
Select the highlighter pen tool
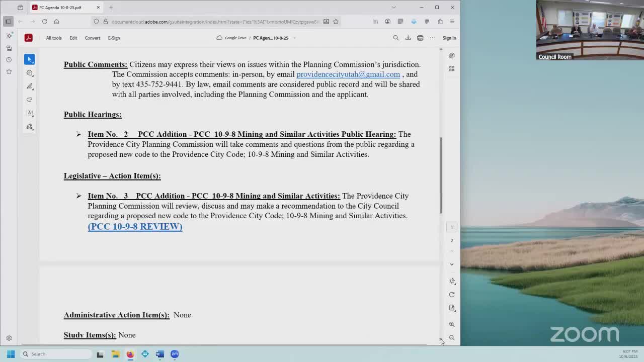point(30,86)
